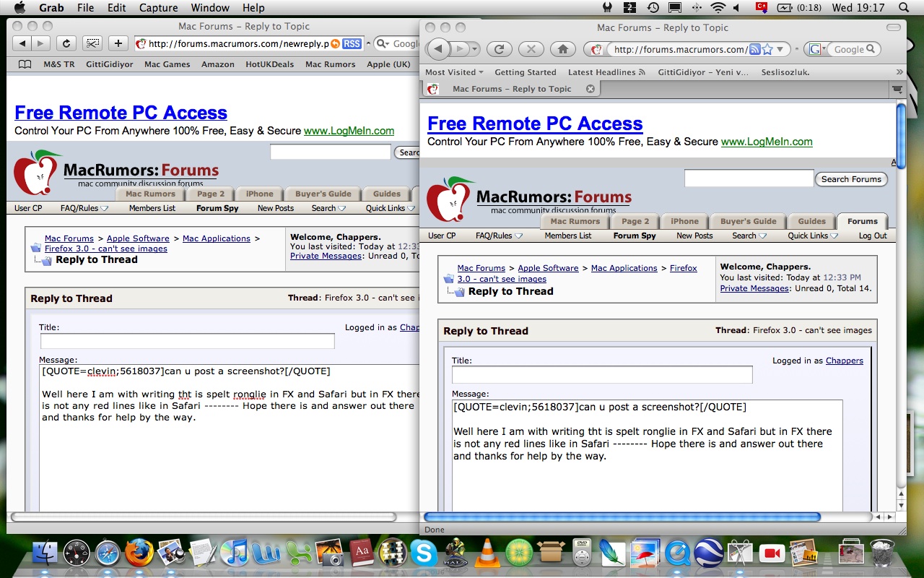Click the www.LogMeIn.com link in the Firefox page
The height and width of the screenshot is (578, 924).
767,142
